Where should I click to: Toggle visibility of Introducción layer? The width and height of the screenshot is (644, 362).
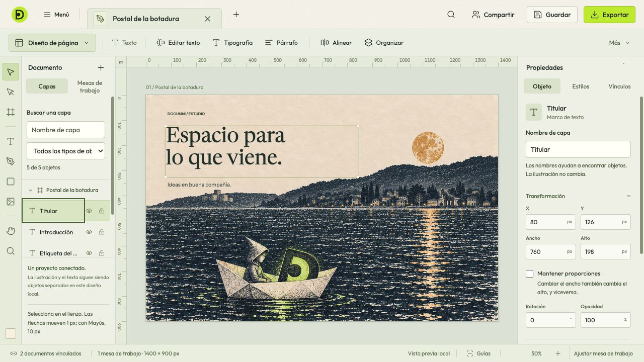click(89, 232)
